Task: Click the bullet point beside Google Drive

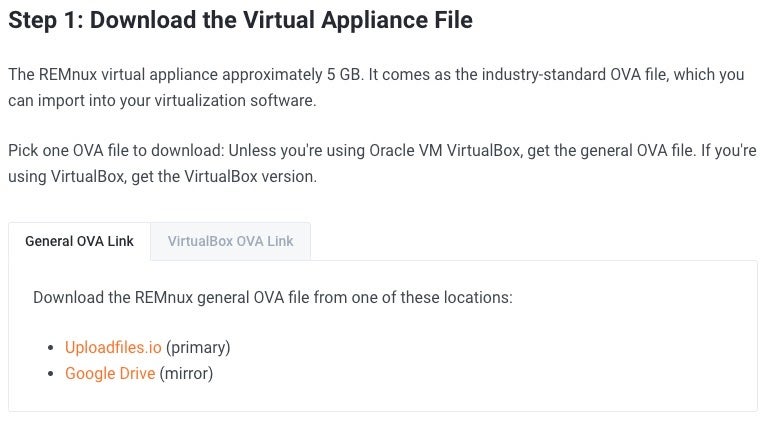Action: [x=52, y=374]
